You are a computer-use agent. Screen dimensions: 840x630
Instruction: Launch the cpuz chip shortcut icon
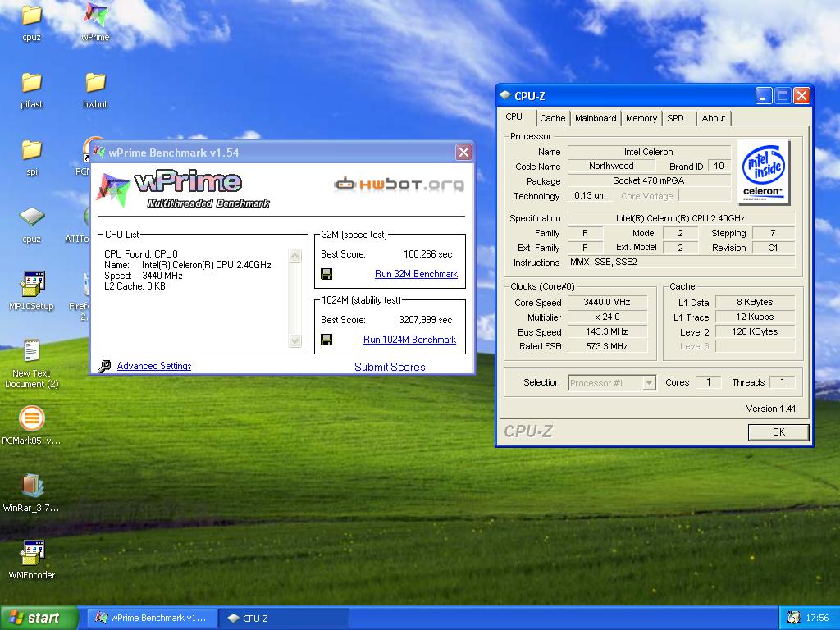(x=31, y=224)
